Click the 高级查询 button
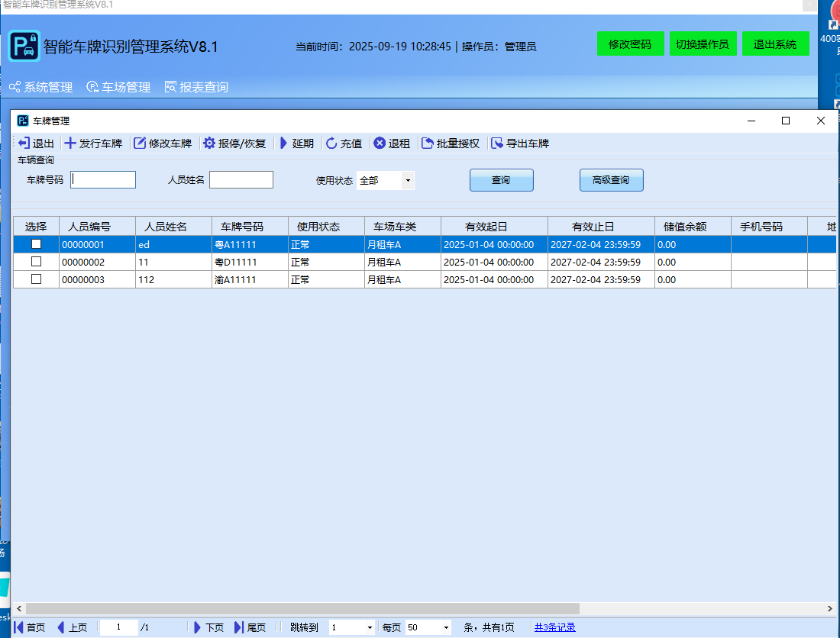Screen dimensions: 840x638 (611, 180)
